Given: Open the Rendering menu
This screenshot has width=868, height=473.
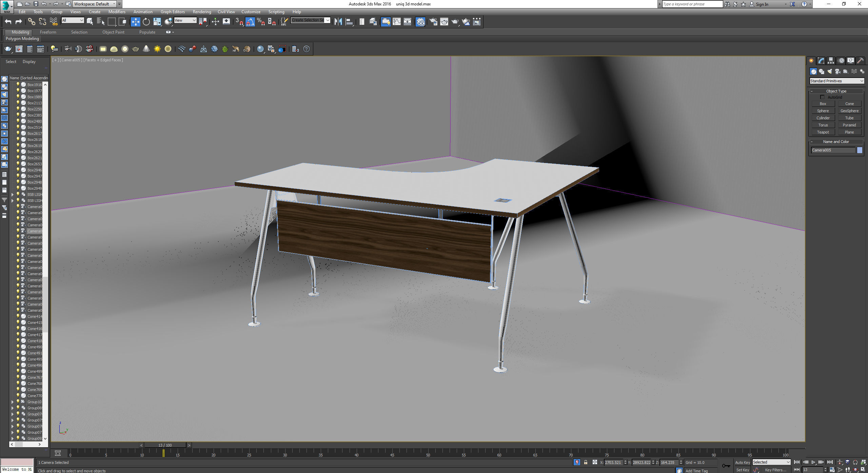Looking at the screenshot, I should coord(202,12).
